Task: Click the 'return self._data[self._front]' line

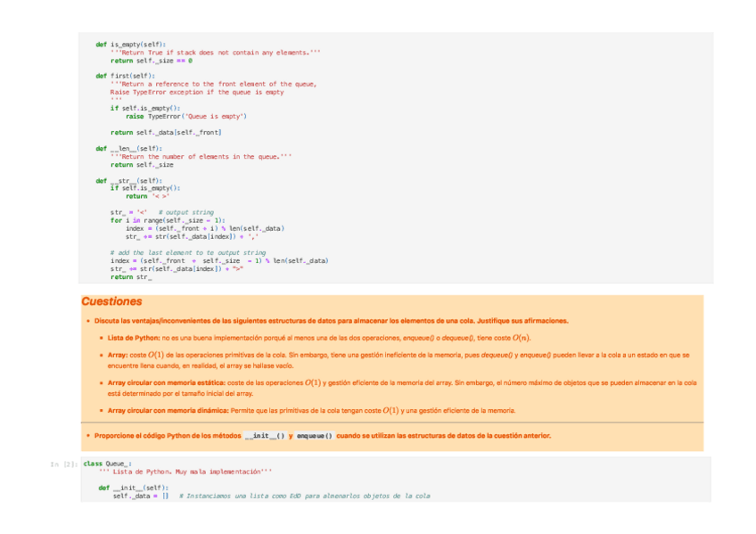Action: click(x=166, y=132)
